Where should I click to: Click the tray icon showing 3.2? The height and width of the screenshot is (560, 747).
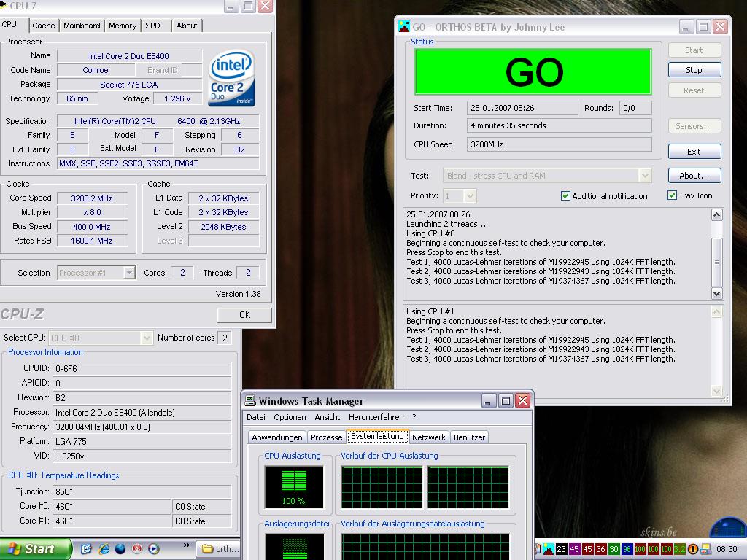[x=679, y=549]
